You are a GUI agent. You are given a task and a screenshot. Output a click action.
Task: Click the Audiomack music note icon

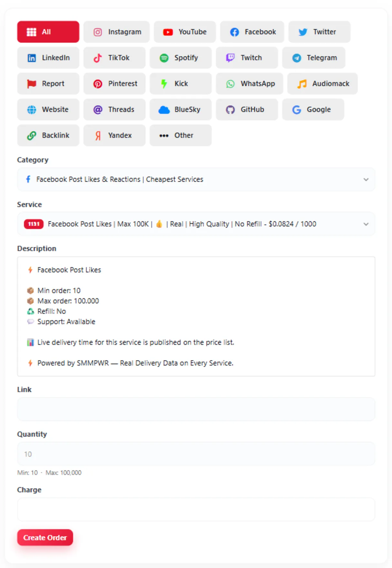coord(302,84)
